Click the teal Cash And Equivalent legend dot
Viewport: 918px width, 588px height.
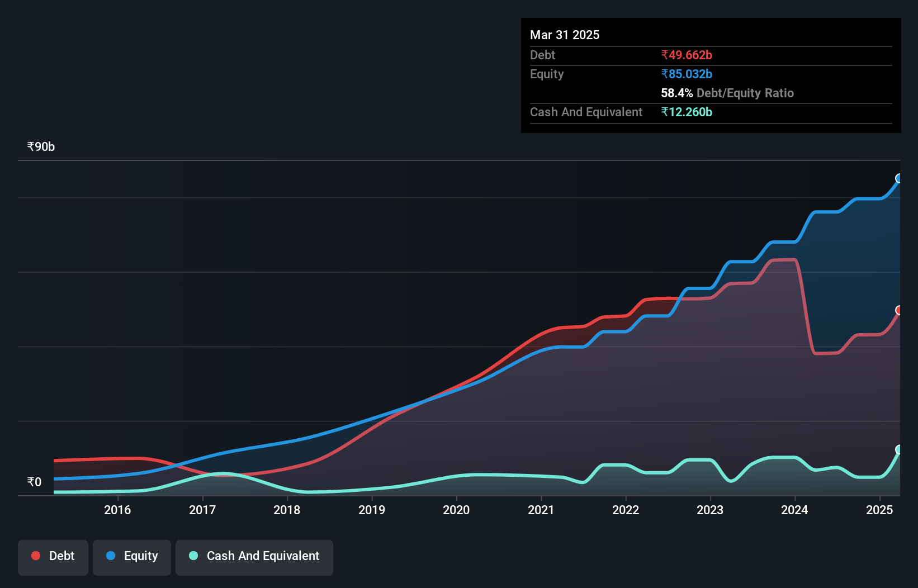tap(193, 556)
